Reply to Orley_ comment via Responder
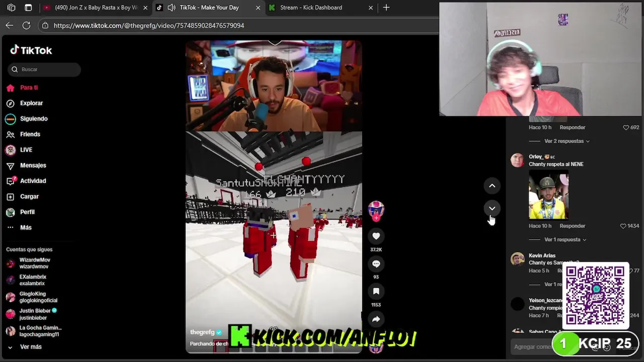644x362 pixels. coord(573,226)
